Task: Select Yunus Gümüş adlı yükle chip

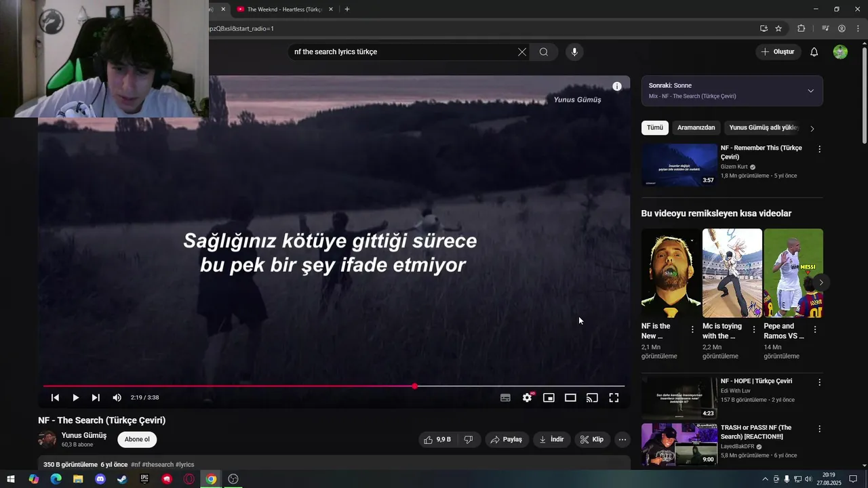Action: click(x=764, y=127)
